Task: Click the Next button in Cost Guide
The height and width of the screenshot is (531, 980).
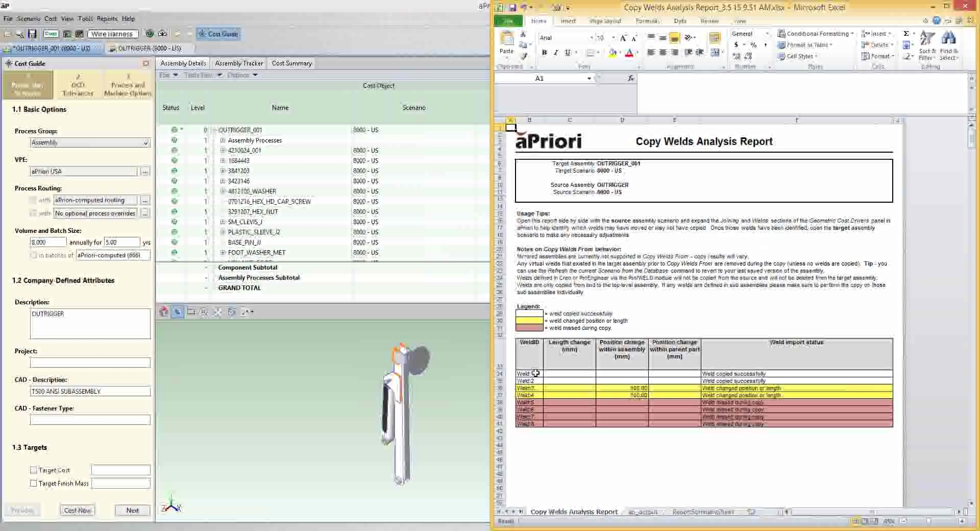Action: click(132, 511)
